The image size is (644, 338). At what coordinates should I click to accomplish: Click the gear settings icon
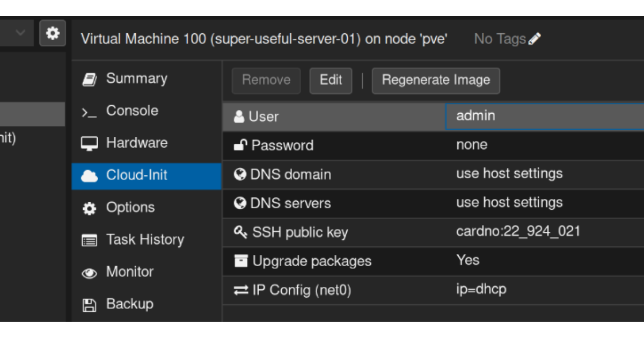53,33
